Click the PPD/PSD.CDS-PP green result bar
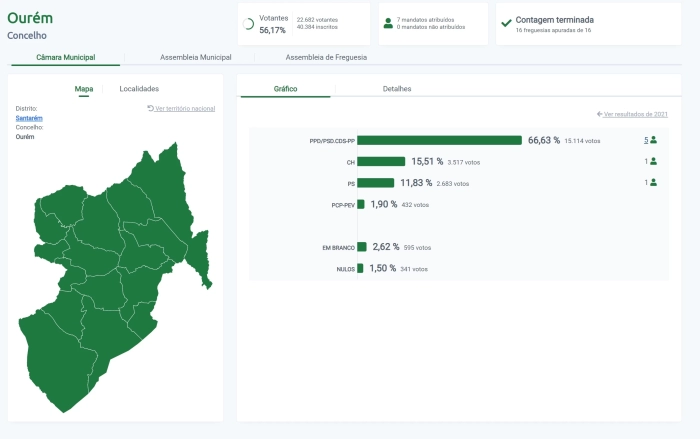 [x=439, y=141]
